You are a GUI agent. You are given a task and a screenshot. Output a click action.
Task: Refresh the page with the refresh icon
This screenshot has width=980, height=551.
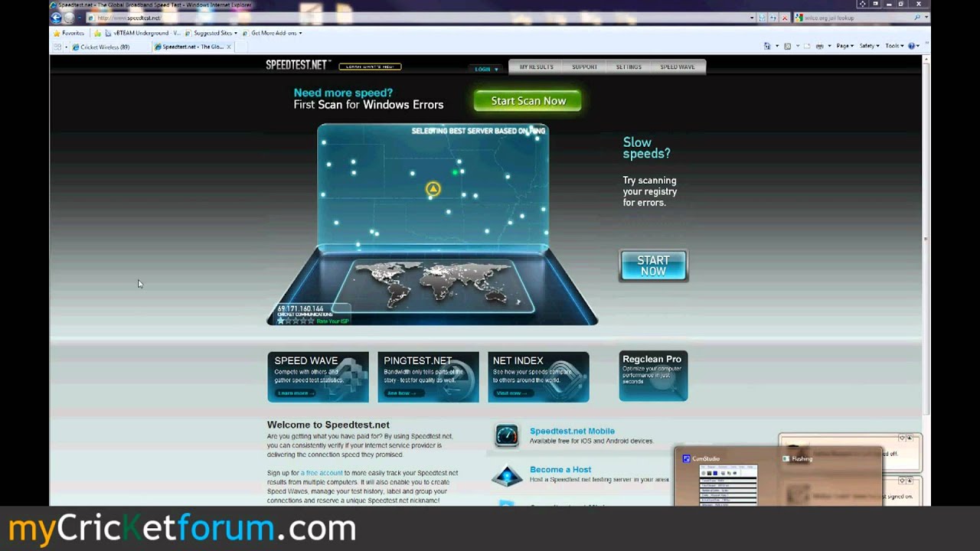pyautogui.click(x=773, y=18)
